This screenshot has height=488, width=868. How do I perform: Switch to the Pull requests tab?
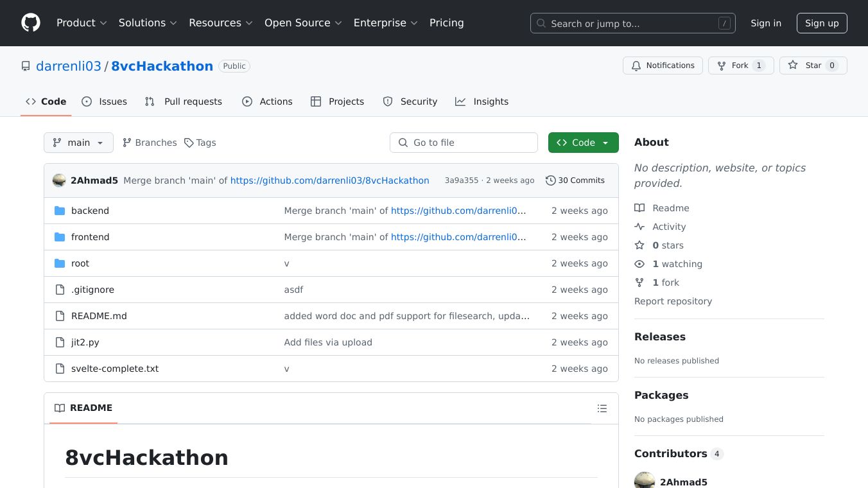point(184,101)
